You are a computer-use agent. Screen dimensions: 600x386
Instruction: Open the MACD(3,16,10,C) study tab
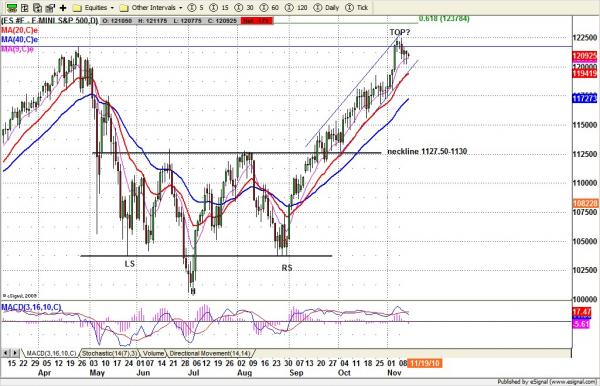coord(51,353)
